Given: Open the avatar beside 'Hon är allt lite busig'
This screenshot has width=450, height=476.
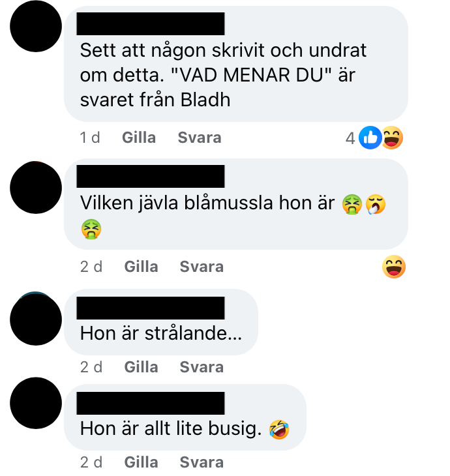Looking at the screenshot, I should coord(36,403).
